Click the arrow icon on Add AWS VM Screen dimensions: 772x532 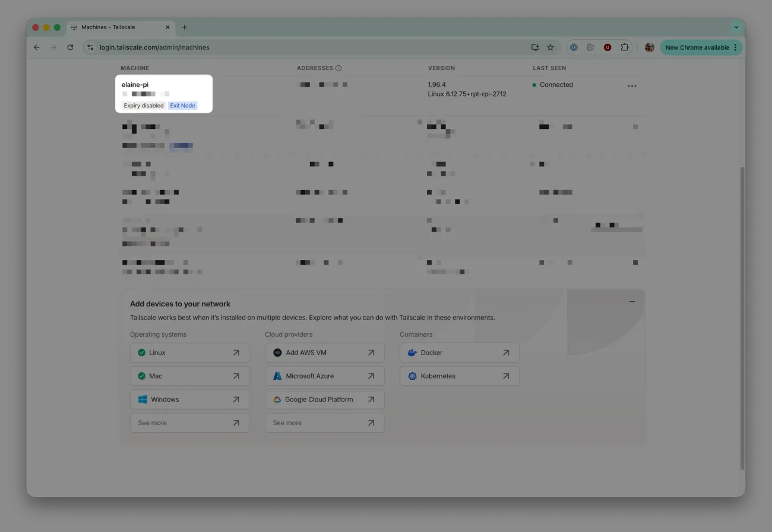371,353
